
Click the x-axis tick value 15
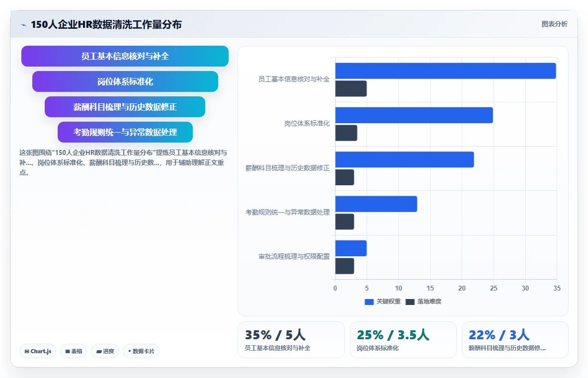430,288
